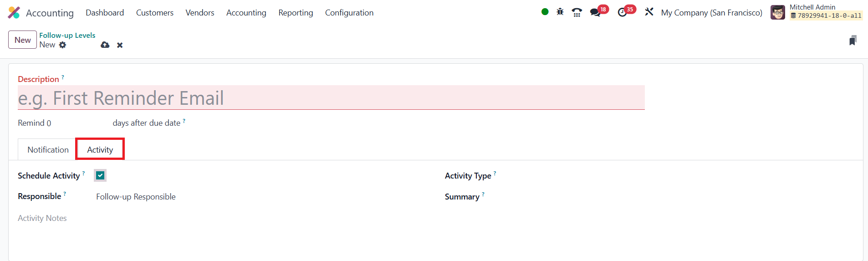Image resolution: width=868 pixels, height=261 pixels.
Task: Open the VoIP phone icon
Action: pos(577,12)
